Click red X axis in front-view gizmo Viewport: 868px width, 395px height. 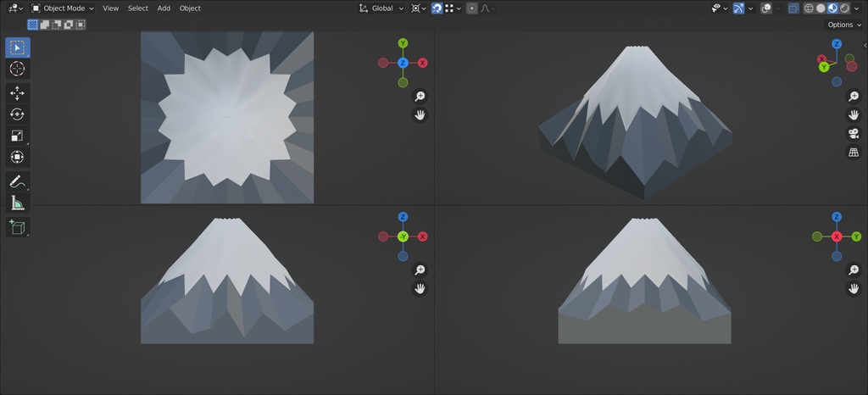(x=422, y=236)
